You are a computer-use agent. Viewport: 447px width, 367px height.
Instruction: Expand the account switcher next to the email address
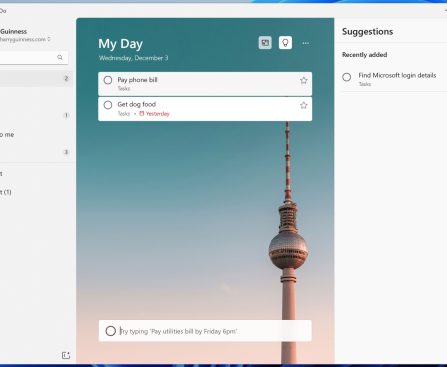(x=49, y=39)
